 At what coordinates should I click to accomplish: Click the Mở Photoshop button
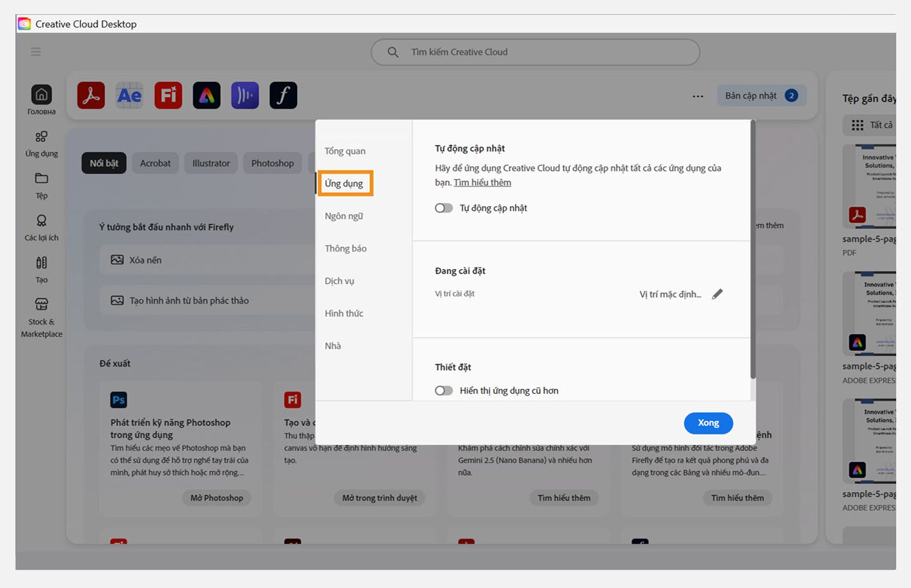pos(217,497)
